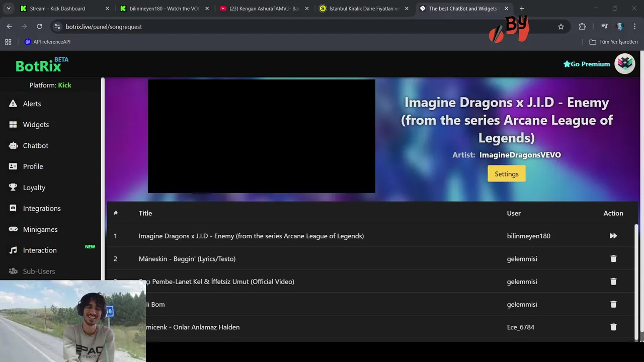Click the Go Premium link
This screenshot has height=362, width=644.
587,64
